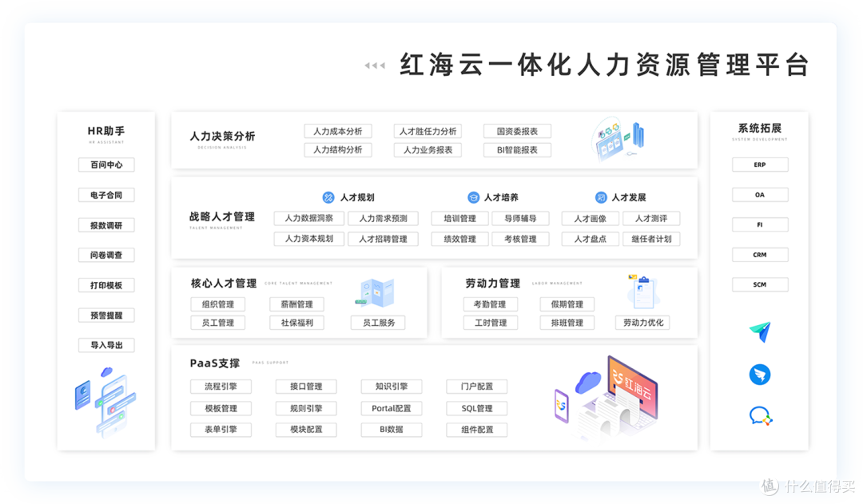Open 组织管理 box

click(x=218, y=304)
